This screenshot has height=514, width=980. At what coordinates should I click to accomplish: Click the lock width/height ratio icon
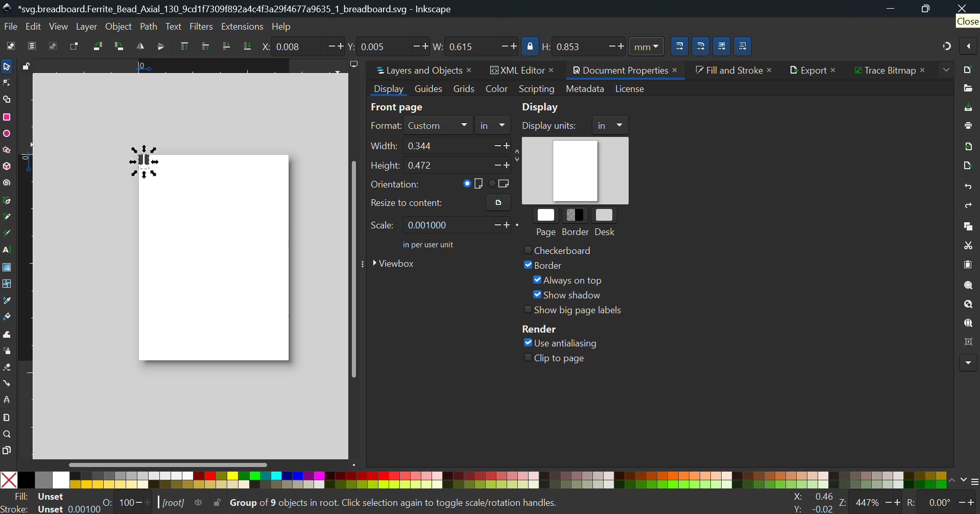point(530,46)
